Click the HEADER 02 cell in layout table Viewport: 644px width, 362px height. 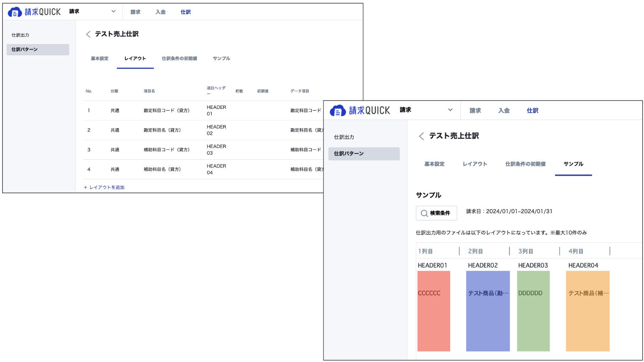(216, 130)
